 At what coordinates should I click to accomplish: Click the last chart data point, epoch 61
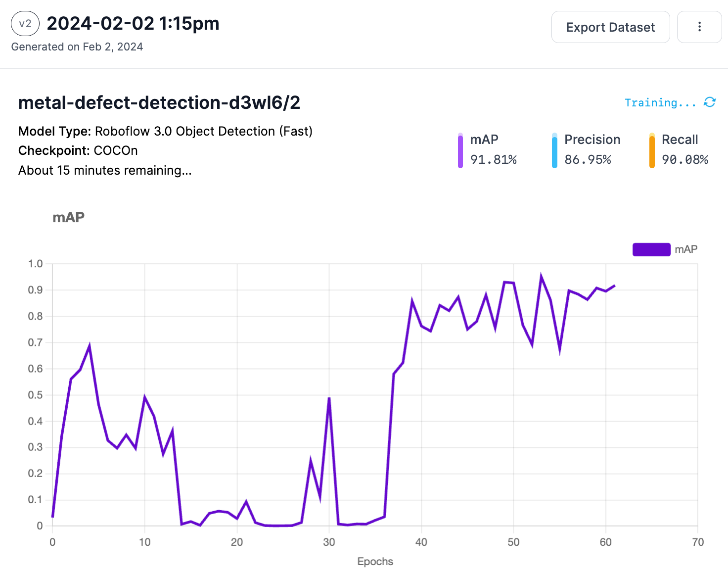point(614,286)
